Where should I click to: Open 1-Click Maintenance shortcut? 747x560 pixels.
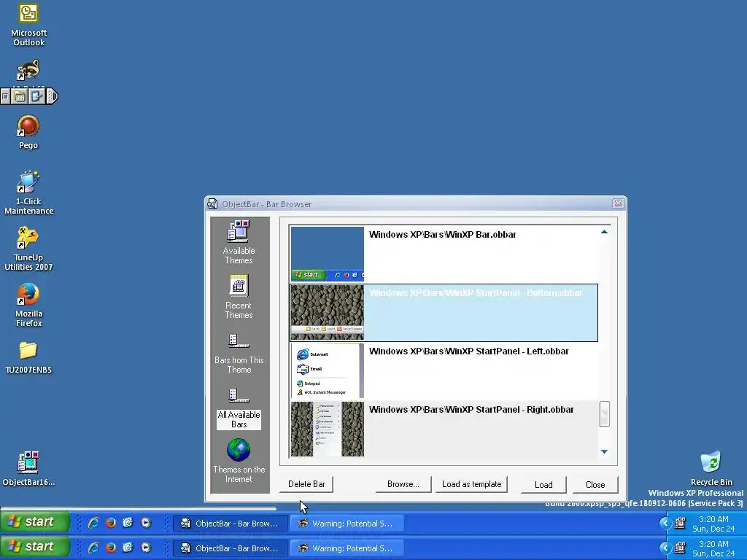(x=28, y=192)
